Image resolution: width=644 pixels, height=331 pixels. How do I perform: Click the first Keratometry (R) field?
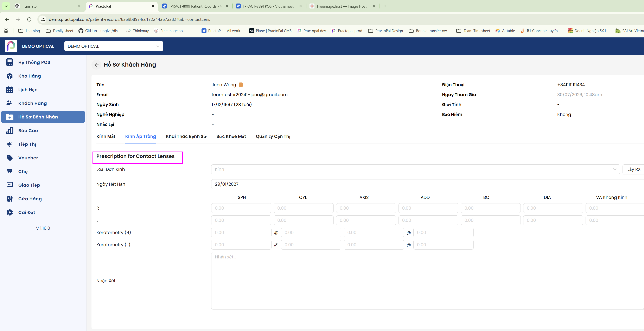[x=241, y=233]
